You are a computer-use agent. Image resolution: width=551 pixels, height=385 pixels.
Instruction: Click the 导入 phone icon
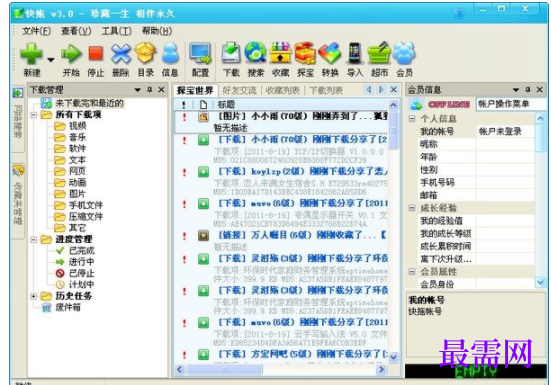click(355, 53)
